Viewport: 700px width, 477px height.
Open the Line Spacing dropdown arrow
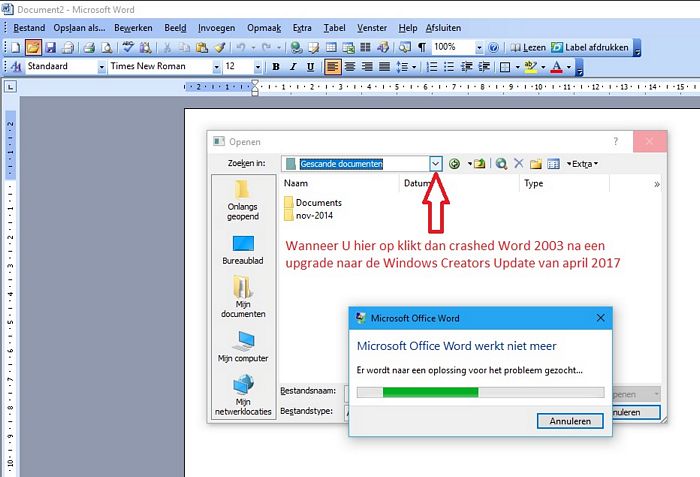point(414,67)
